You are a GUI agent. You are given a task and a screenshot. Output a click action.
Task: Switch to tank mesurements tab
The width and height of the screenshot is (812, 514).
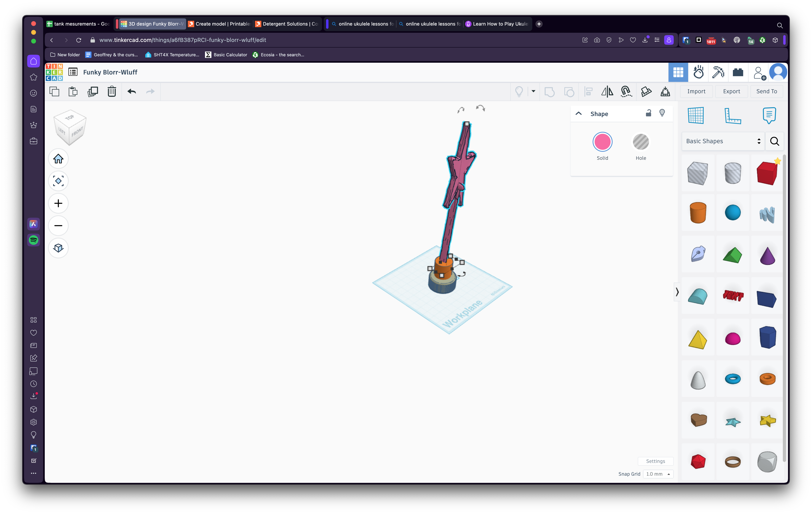(x=79, y=24)
